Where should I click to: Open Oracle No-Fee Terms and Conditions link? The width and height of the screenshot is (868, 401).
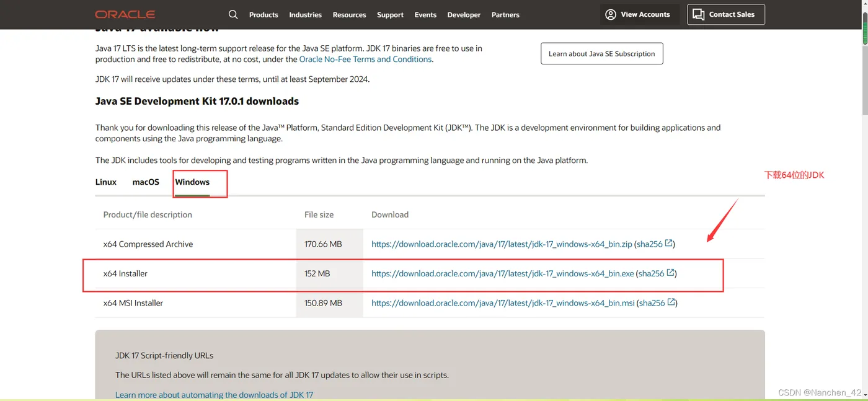coord(365,59)
